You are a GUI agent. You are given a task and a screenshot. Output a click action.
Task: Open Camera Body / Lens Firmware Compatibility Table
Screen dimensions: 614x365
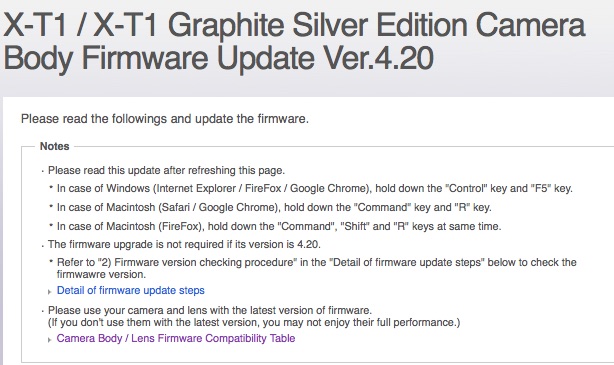[176, 338]
